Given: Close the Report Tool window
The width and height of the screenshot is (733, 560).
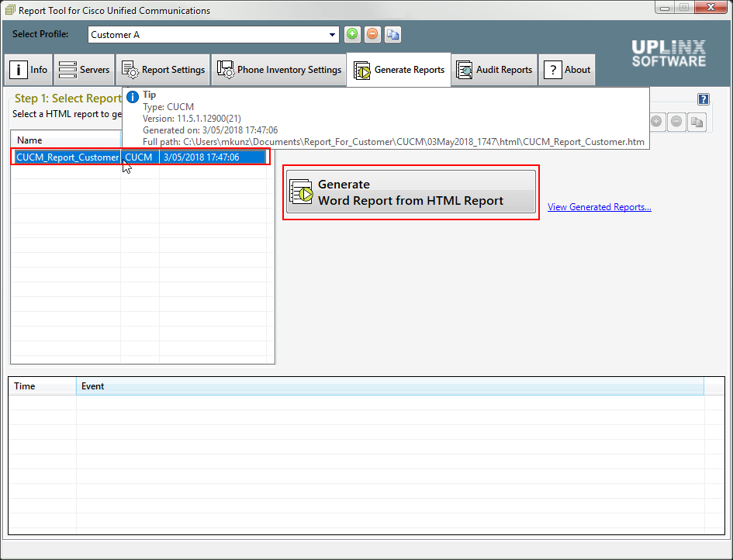Looking at the screenshot, I should 711,8.
